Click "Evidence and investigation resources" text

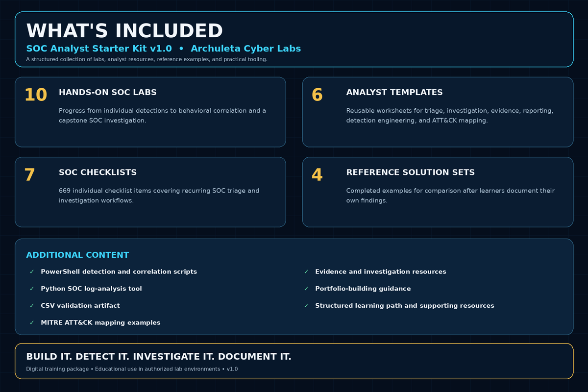coord(381,271)
